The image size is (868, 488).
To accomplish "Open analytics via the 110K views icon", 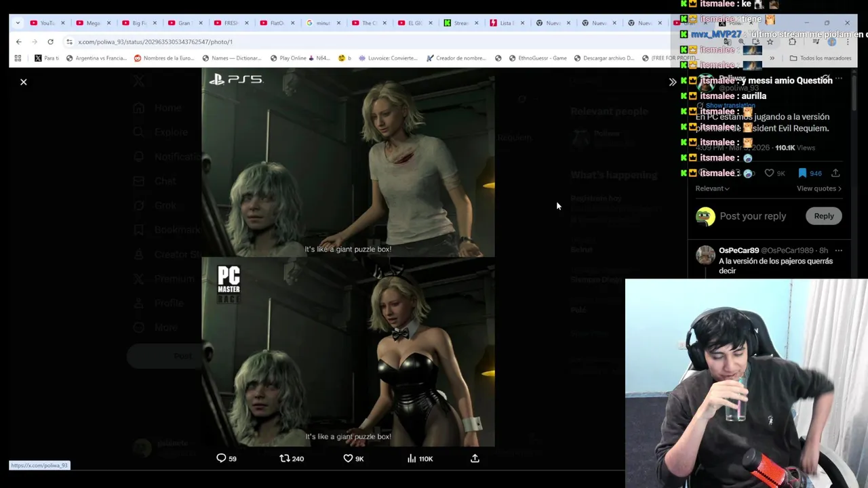I will tap(420, 459).
